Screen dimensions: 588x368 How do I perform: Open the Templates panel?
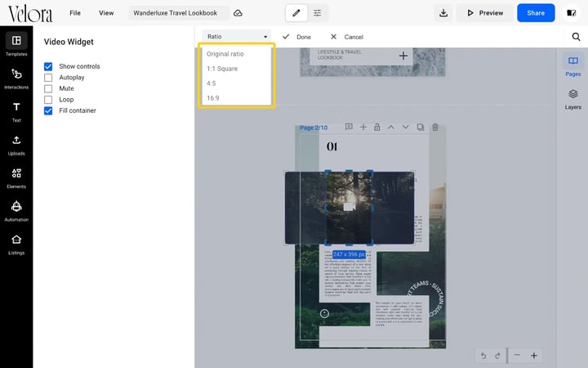pyautogui.click(x=16, y=45)
